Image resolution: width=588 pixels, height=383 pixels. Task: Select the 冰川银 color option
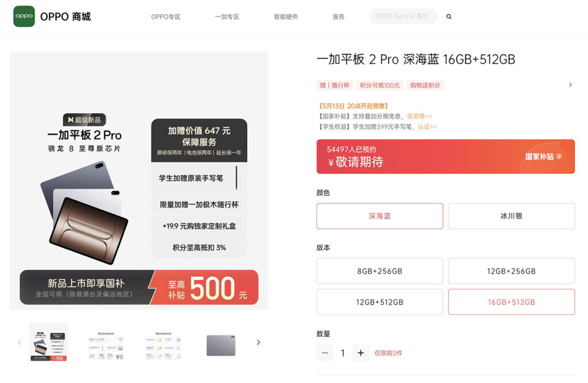click(512, 216)
